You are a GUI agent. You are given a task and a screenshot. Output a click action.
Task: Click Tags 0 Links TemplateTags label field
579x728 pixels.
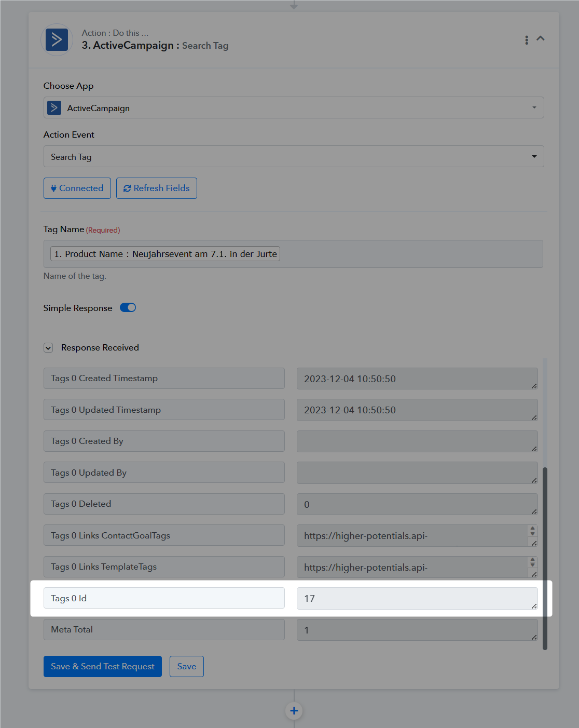pyautogui.click(x=164, y=567)
